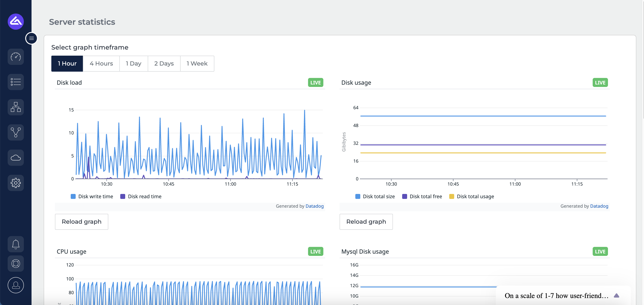Viewport: 644px width, 305px height.
Task: Click the Select graph timeframe label
Action: [90, 47]
